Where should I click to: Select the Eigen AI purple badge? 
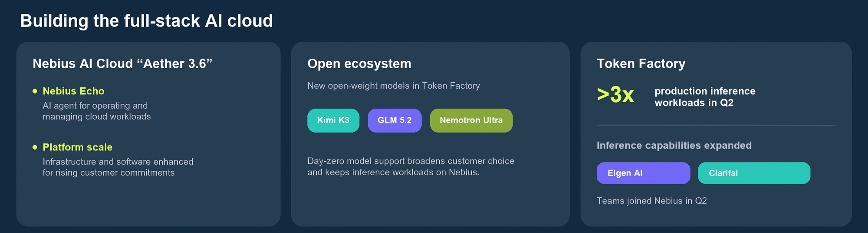[643, 173]
